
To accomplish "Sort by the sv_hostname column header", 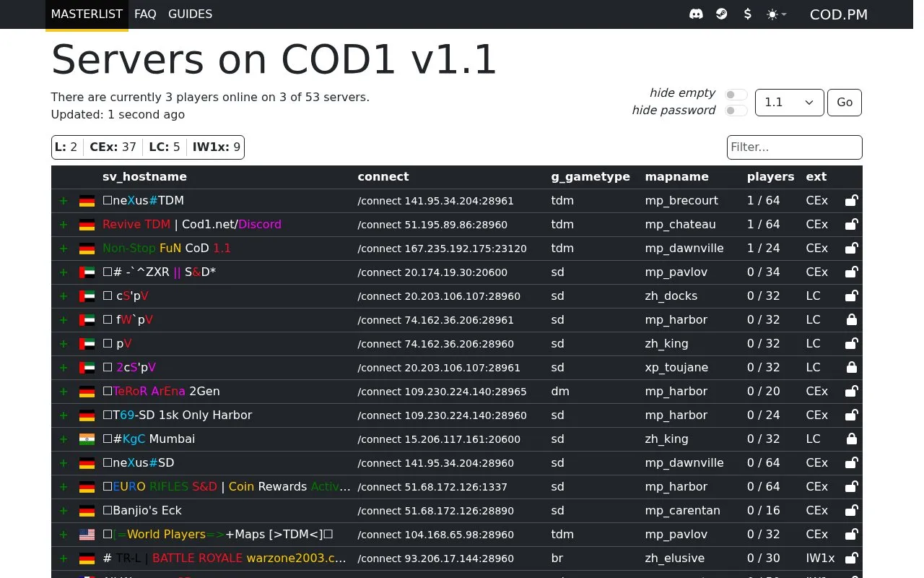I will click(x=144, y=177).
